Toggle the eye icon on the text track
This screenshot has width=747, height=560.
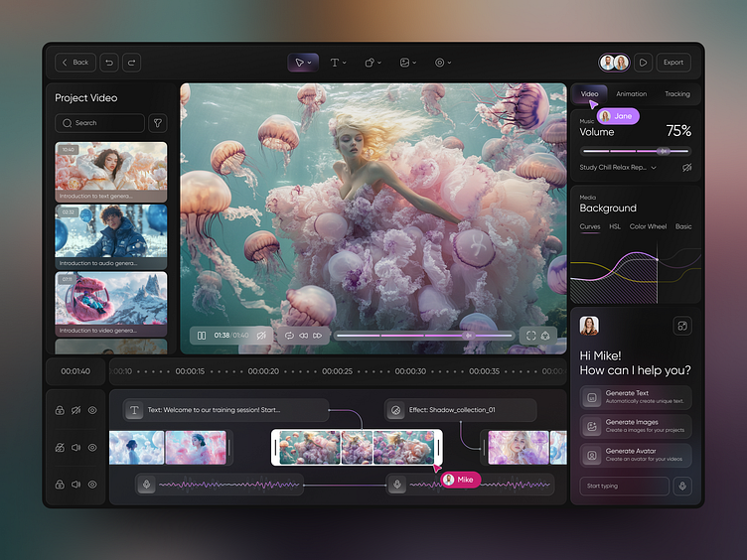tap(92, 410)
